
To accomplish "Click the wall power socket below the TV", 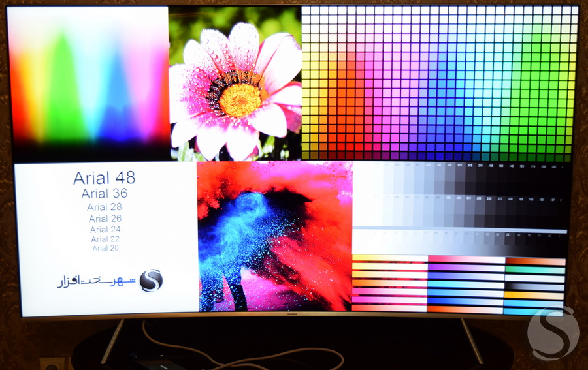I will click(x=51, y=364).
